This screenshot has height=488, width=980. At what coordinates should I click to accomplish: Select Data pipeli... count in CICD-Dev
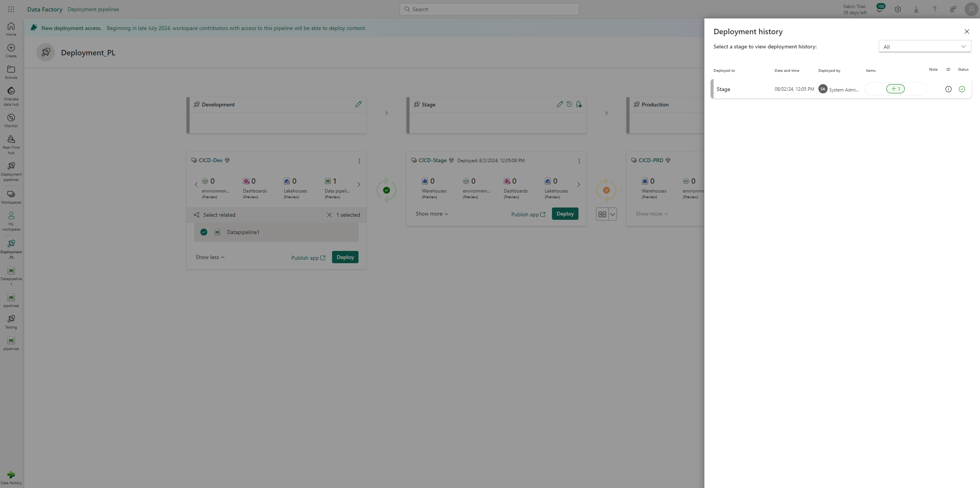point(337,188)
